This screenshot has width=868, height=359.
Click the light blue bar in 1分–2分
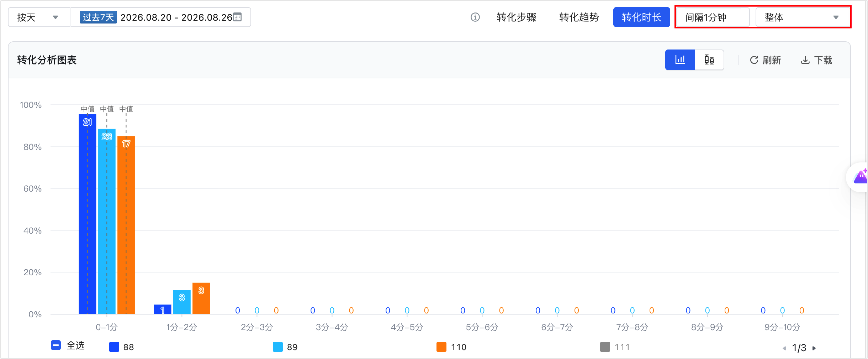182,302
